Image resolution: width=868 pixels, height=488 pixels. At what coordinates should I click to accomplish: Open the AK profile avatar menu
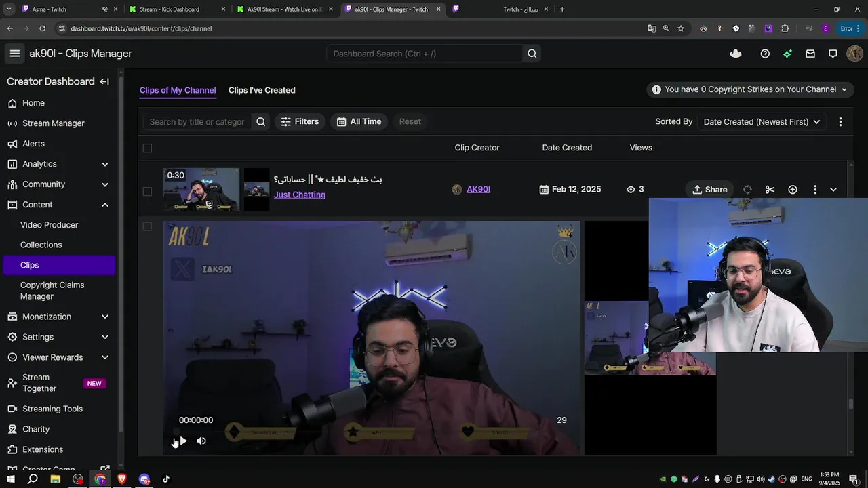click(854, 54)
